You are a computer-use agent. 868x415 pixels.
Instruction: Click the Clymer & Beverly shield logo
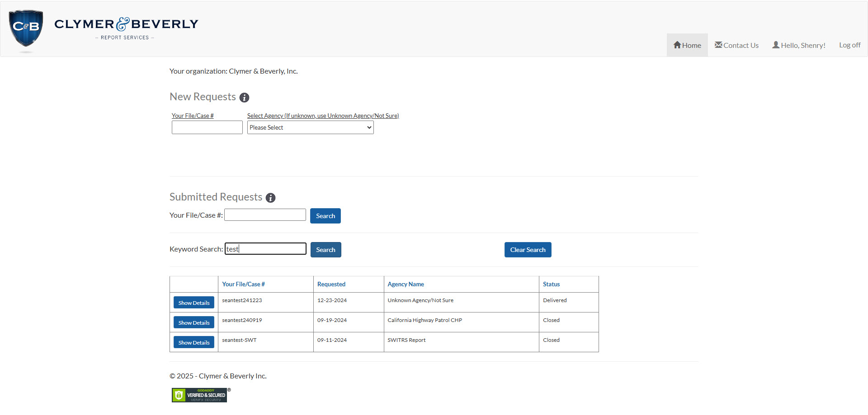point(25,28)
